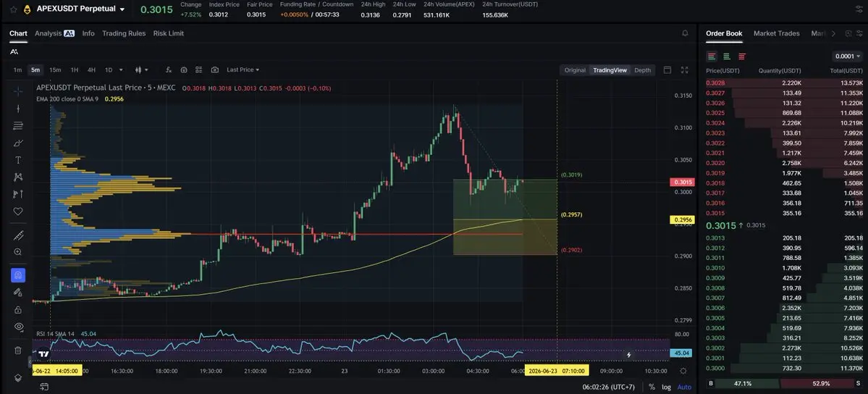Viewport: 868px width, 394px height.
Task: Toggle percent scale on price axis
Action: 652,387
